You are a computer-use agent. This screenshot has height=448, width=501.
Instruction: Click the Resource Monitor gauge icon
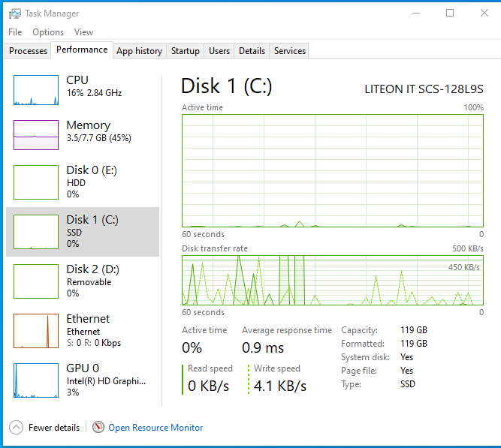coord(98,428)
